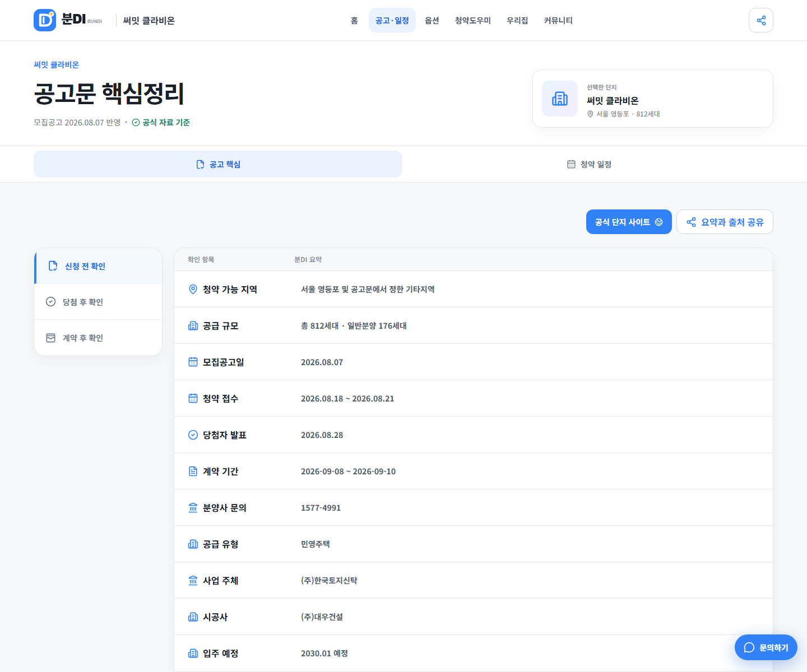Click the chat bubble icon in 문의하기

pyautogui.click(x=749, y=647)
